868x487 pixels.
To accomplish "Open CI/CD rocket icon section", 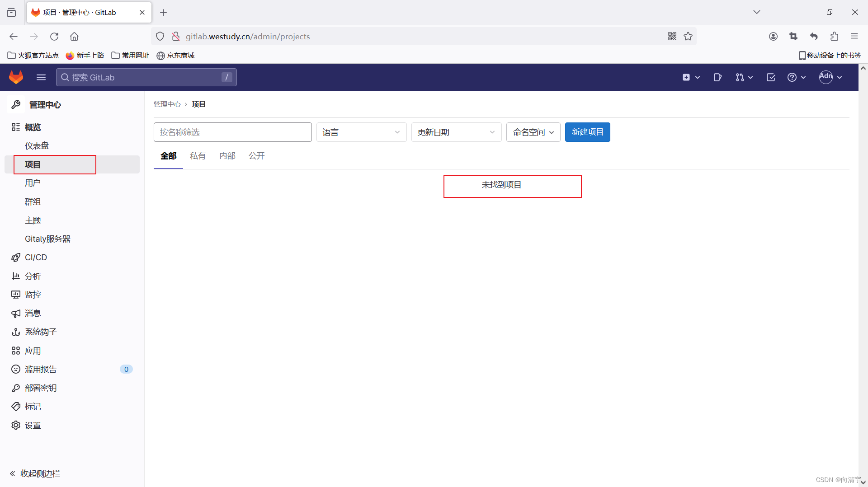I will 72,258.
